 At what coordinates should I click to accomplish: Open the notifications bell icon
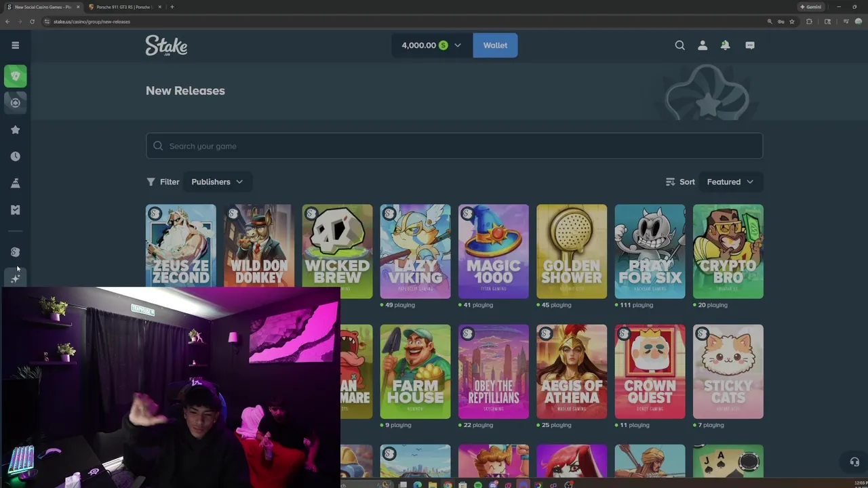tap(725, 45)
